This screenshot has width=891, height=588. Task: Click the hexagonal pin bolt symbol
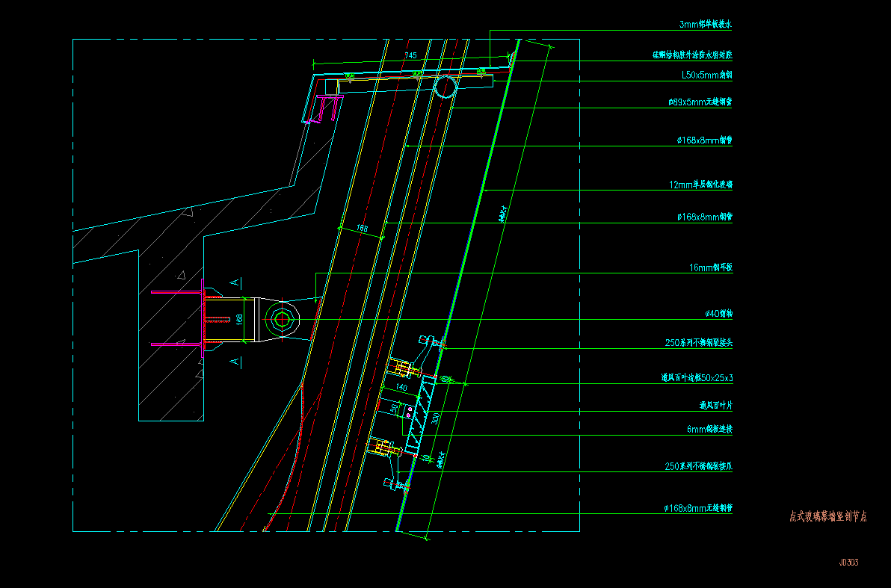coord(283,320)
